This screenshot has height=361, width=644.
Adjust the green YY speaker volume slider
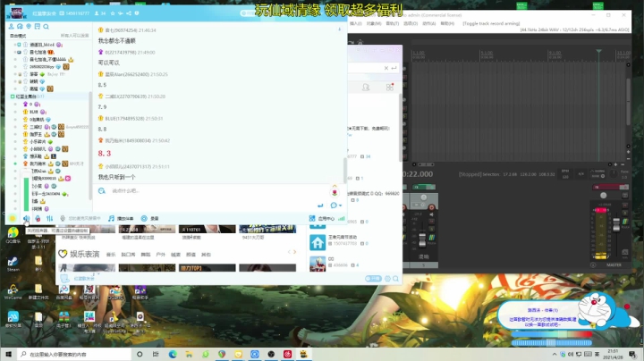26,194
